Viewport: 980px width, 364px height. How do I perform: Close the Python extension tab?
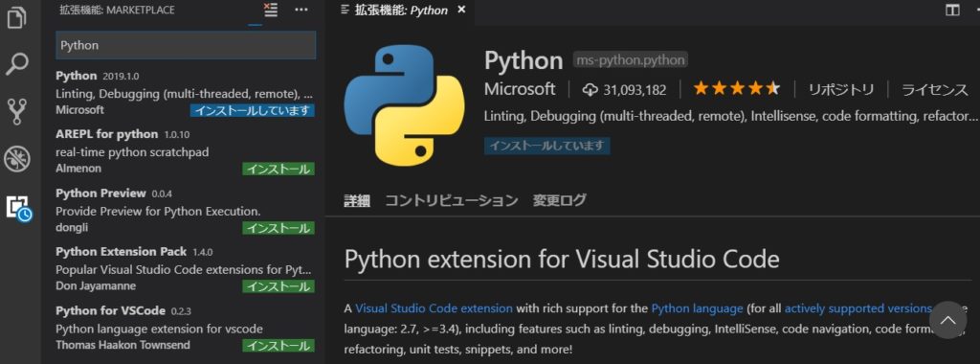[x=461, y=10]
